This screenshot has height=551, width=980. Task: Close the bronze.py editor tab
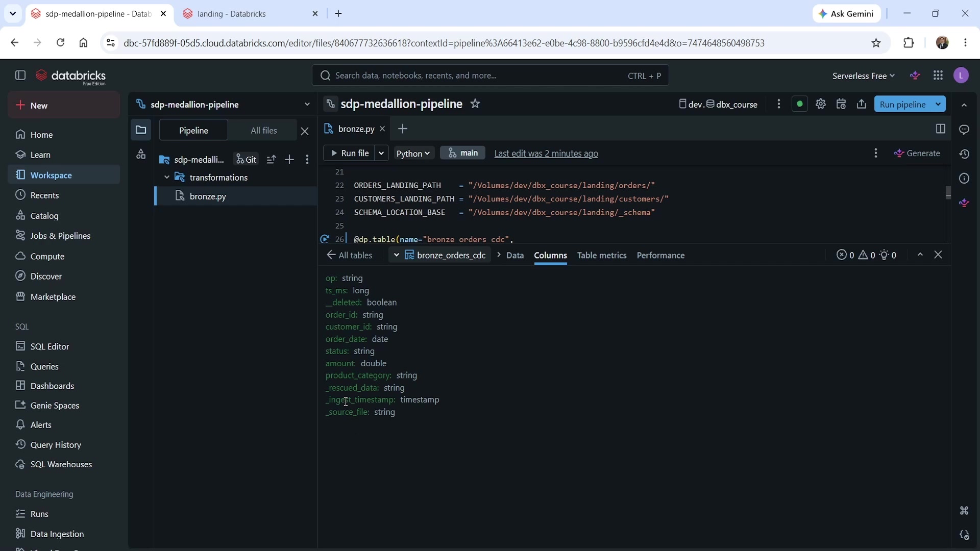tap(382, 129)
